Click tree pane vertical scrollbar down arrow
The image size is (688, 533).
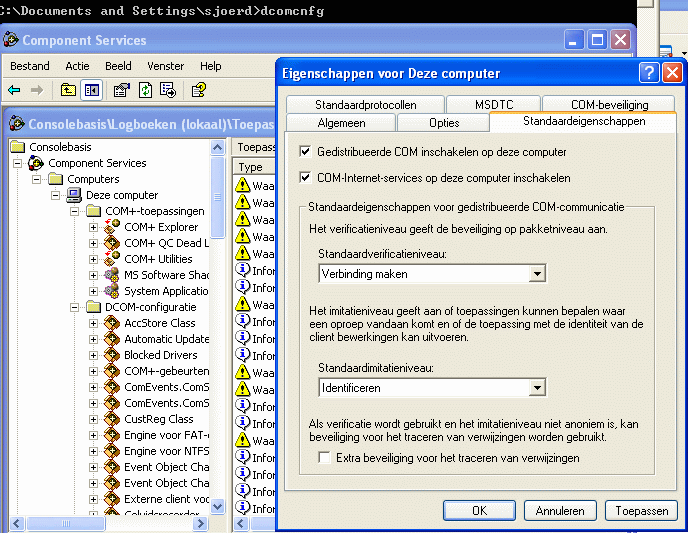[218, 507]
